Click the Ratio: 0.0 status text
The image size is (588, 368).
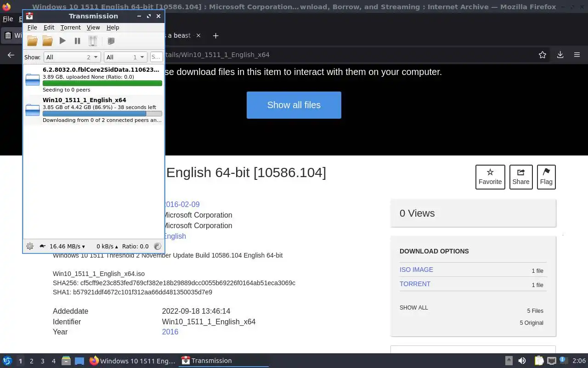pyautogui.click(x=135, y=246)
